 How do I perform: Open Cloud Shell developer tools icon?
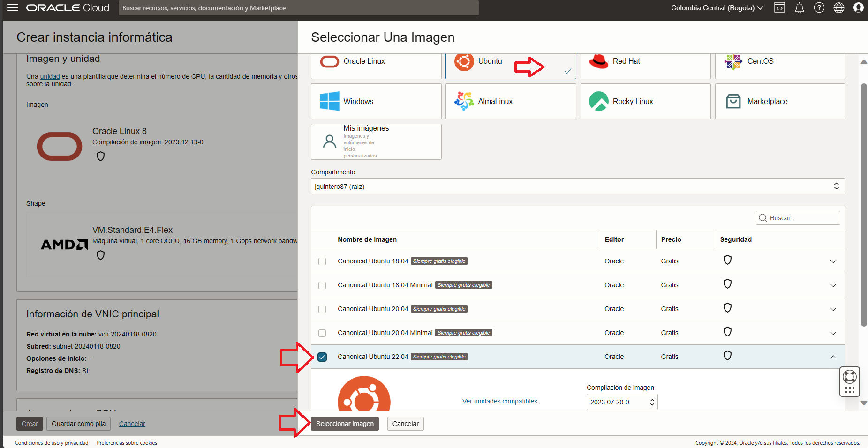click(779, 8)
